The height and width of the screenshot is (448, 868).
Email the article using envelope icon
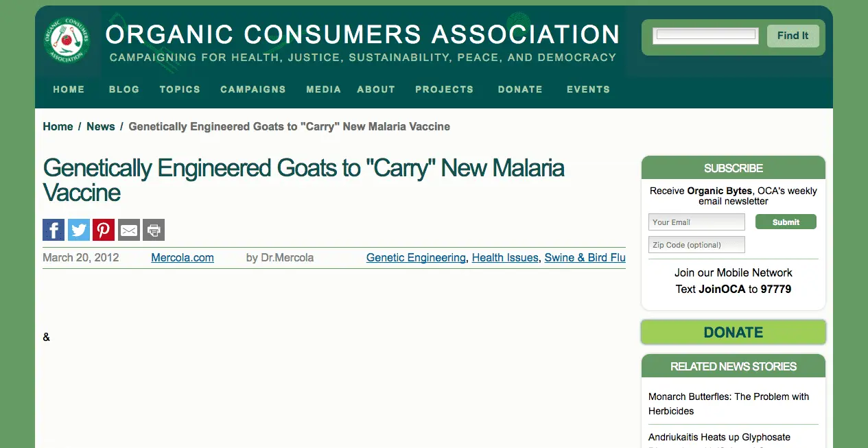129,230
